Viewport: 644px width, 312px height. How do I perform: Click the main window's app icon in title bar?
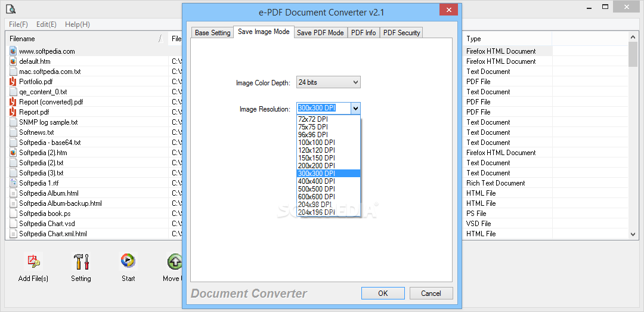pyautogui.click(x=10, y=8)
